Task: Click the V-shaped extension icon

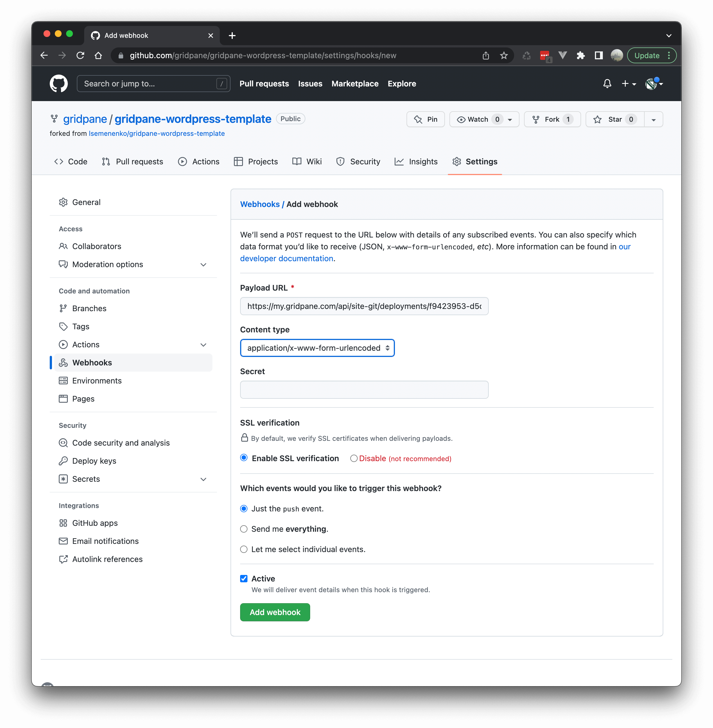Action: 562,55
